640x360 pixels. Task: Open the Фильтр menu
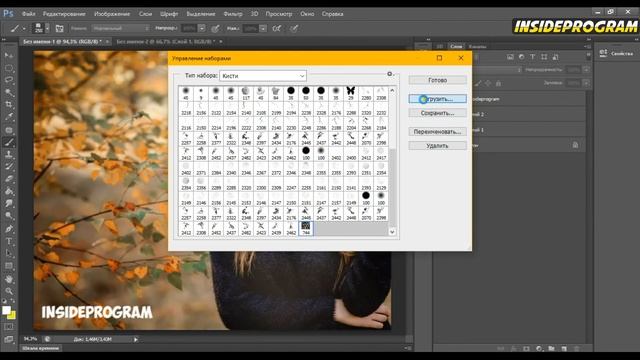(233, 14)
